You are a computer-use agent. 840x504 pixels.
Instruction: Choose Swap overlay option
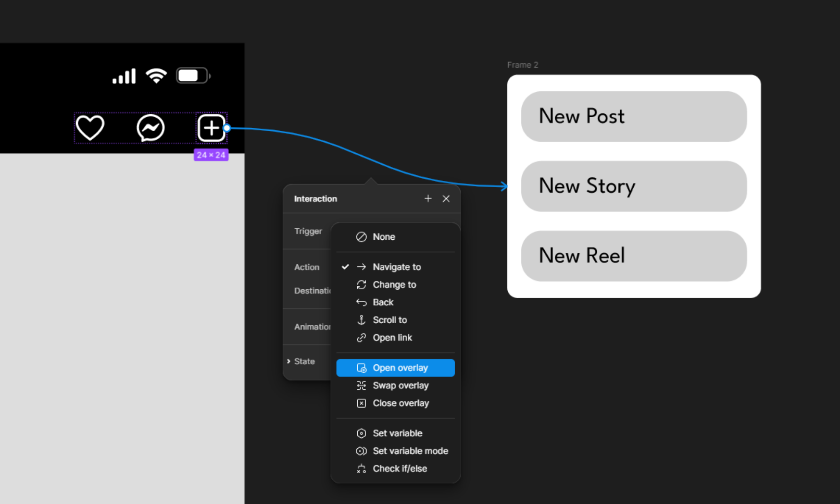[395, 385]
